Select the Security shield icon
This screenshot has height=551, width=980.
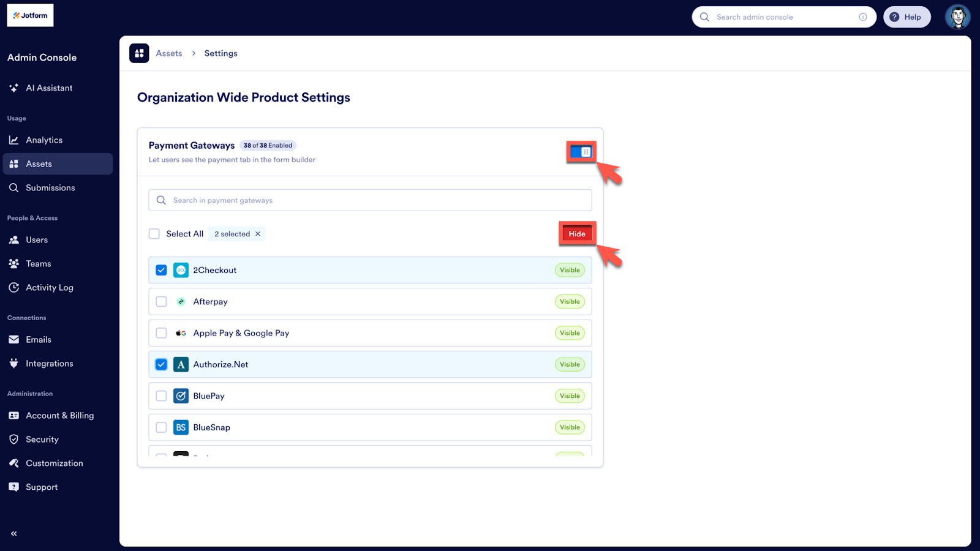(x=13, y=439)
